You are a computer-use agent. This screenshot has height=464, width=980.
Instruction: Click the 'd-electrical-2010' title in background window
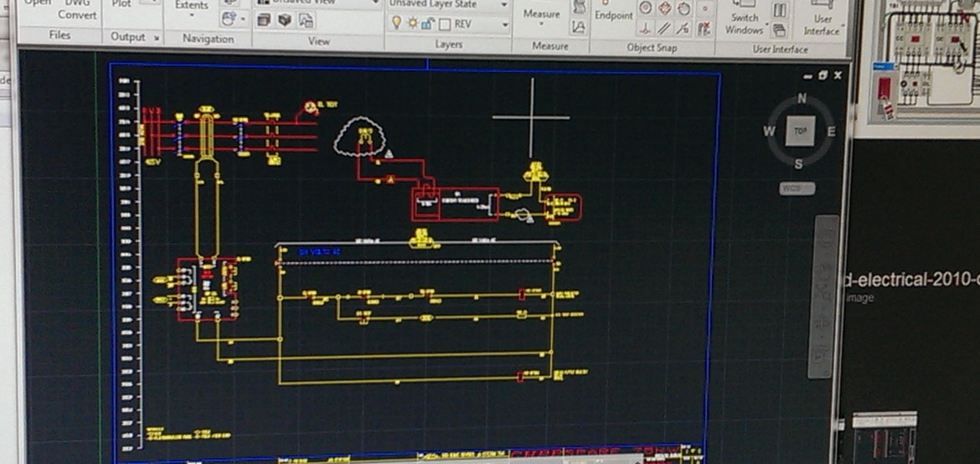coord(911,280)
